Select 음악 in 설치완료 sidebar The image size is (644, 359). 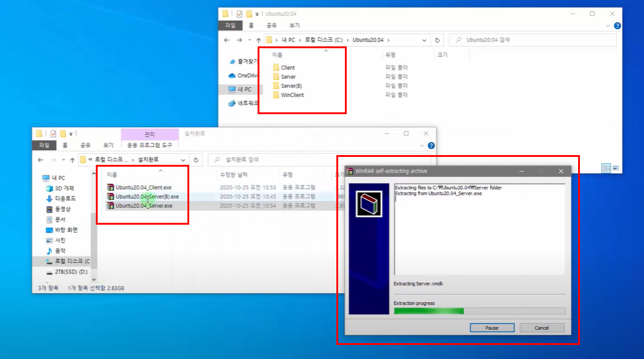(56, 250)
